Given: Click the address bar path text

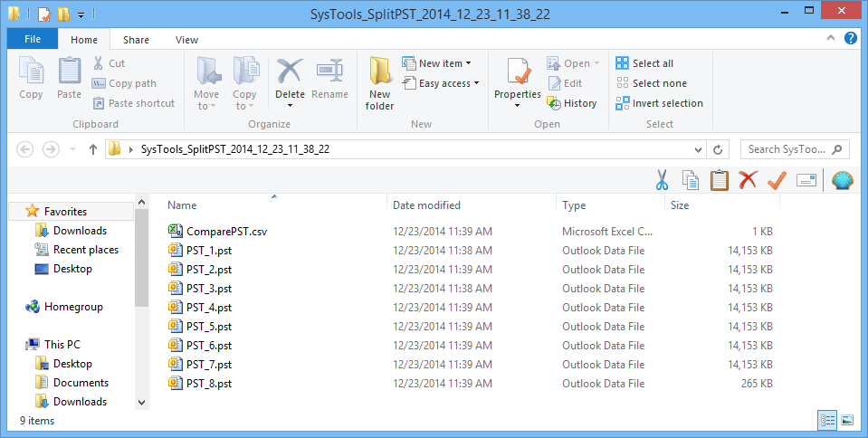Looking at the screenshot, I should tap(235, 149).
